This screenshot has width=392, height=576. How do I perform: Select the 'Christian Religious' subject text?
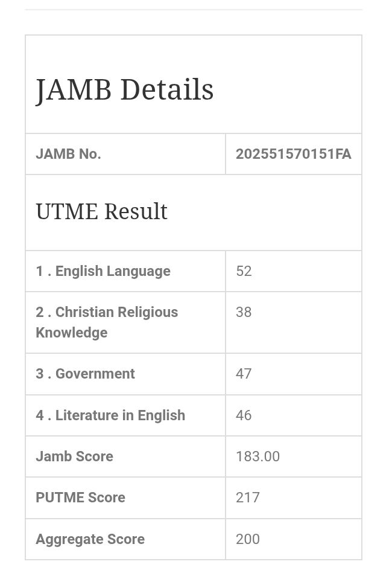pyautogui.click(x=107, y=312)
